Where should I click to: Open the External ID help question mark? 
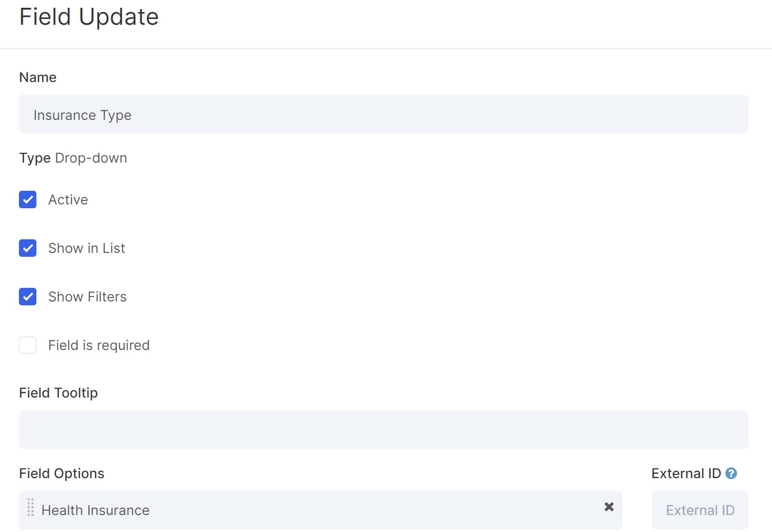click(x=731, y=473)
